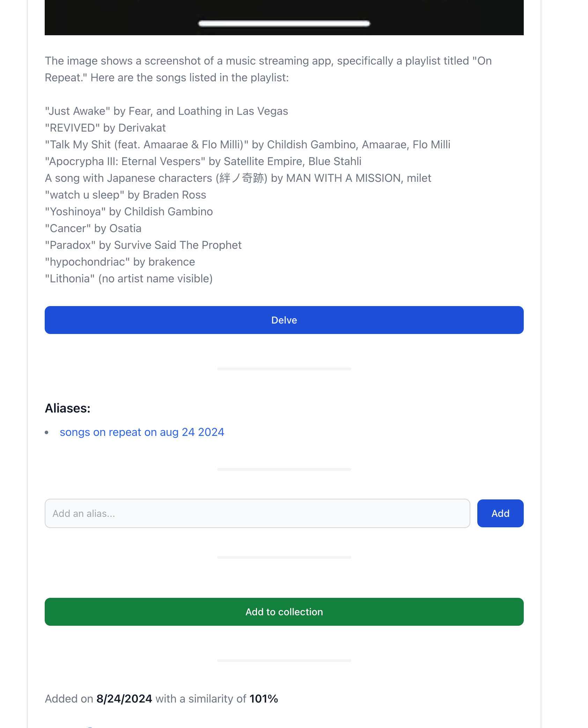The height and width of the screenshot is (728, 588).
Task: Click the dark screenshot image at the top
Action: point(284,17)
